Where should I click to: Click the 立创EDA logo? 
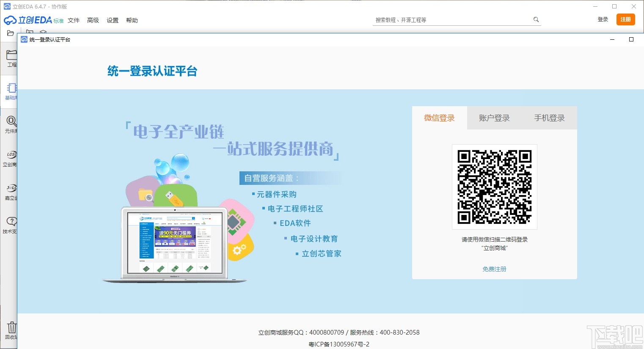coord(33,20)
